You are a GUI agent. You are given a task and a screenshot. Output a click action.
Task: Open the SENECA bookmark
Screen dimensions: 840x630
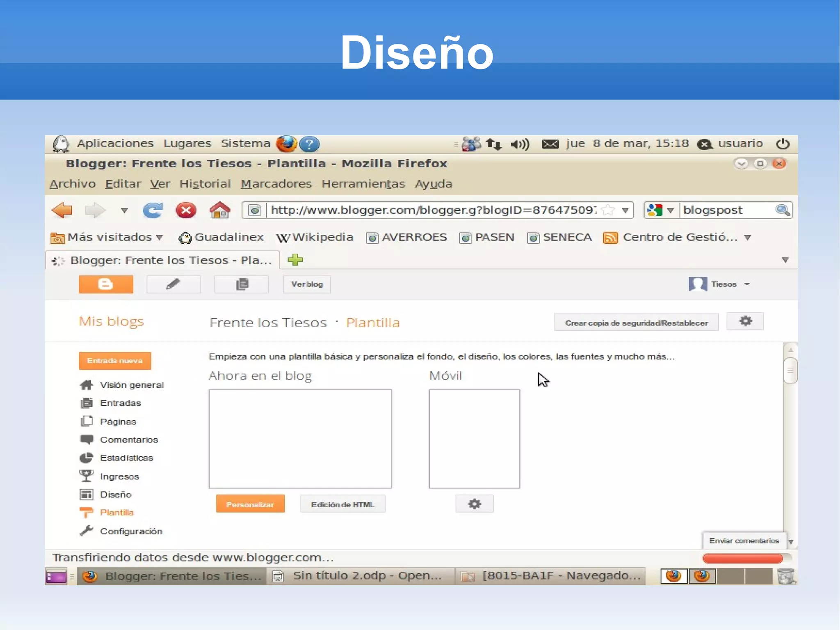pyautogui.click(x=559, y=237)
